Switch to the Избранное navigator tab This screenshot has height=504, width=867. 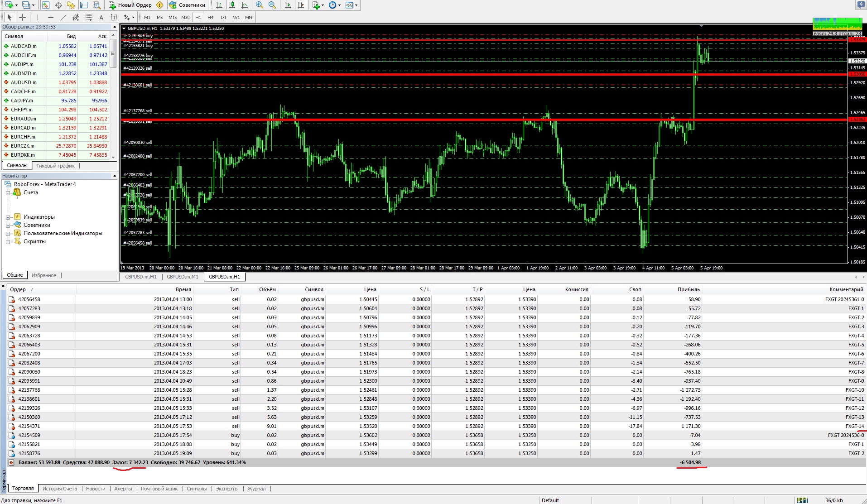tap(44, 275)
